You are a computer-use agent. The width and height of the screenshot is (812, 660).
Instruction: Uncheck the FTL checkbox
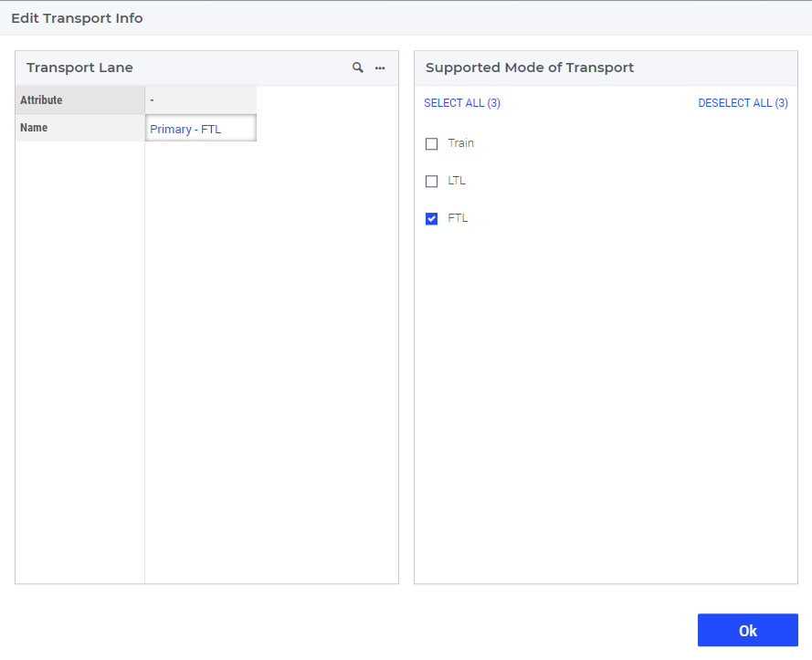click(x=431, y=219)
